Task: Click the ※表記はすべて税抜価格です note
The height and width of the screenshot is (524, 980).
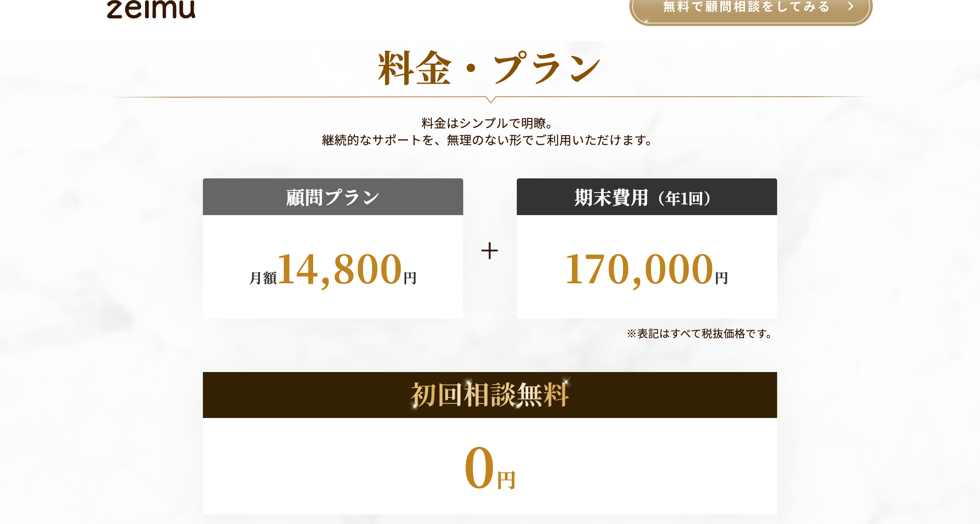Action: (699, 334)
